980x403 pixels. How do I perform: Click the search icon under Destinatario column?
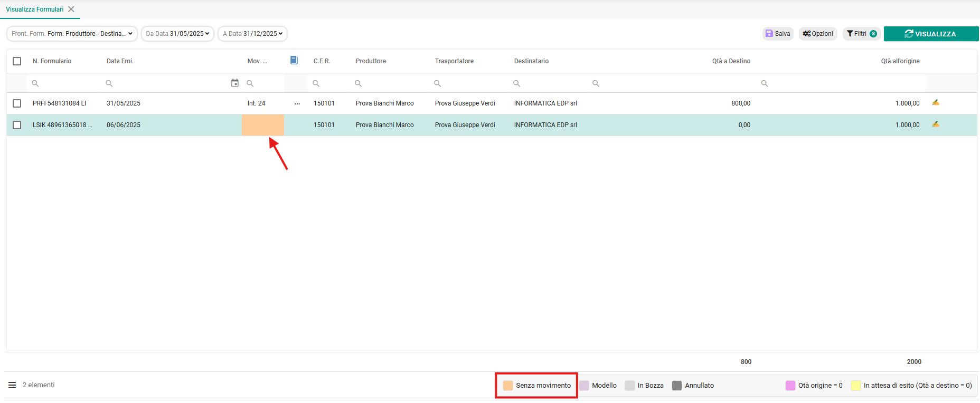click(x=517, y=83)
